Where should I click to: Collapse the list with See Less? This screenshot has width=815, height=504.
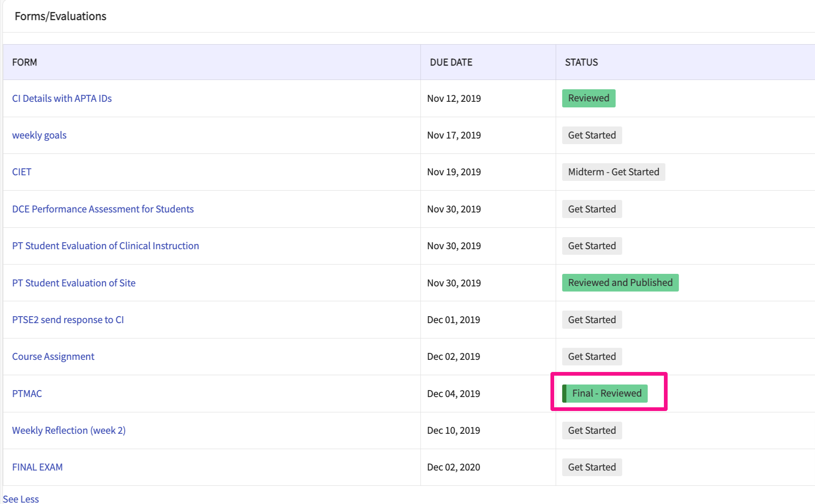point(21,499)
